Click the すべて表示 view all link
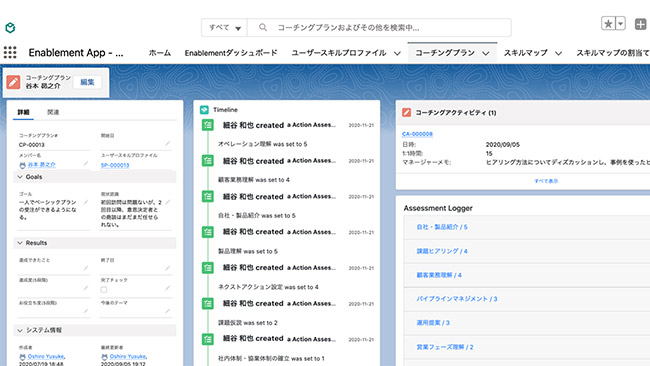The image size is (650, 366). pyautogui.click(x=546, y=181)
